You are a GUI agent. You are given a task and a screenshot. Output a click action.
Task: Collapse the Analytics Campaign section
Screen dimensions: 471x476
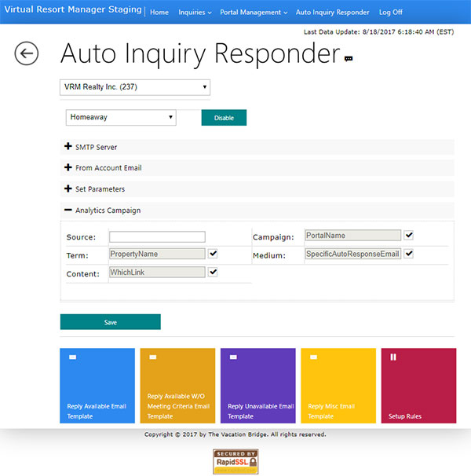click(x=257, y=211)
